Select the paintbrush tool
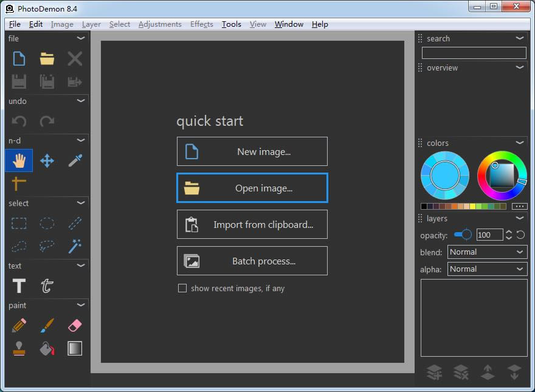 47,325
